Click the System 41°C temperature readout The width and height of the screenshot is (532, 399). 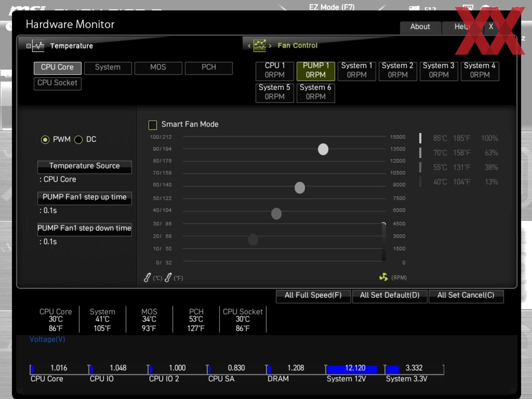click(x=102, y=320)
